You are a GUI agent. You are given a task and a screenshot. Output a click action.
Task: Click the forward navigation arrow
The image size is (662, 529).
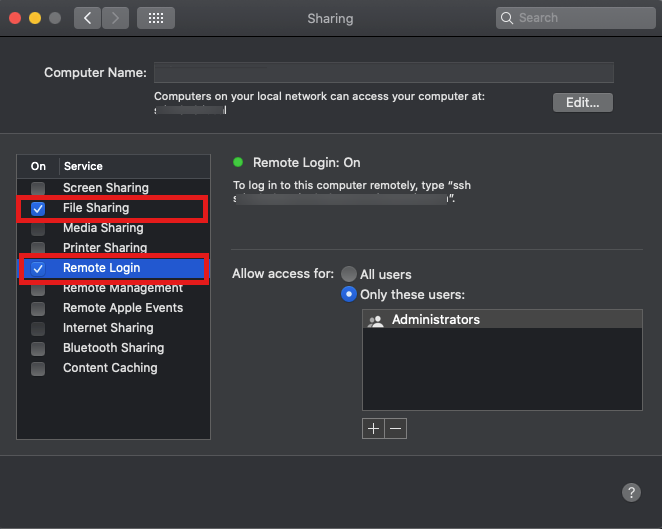click(115, 18)
